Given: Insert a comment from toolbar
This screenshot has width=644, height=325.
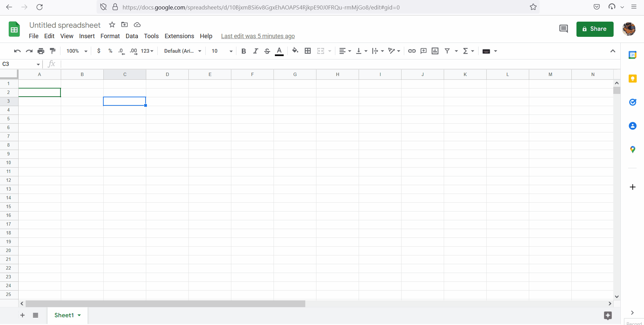Looking at the screenshot, I should pyautogui.click(x=423, y=51).
